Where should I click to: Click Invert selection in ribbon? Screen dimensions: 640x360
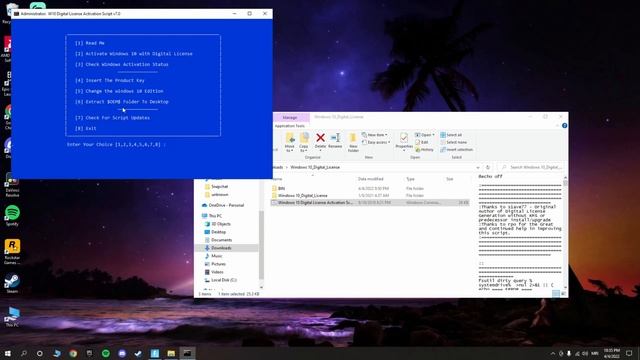(456, 149)
